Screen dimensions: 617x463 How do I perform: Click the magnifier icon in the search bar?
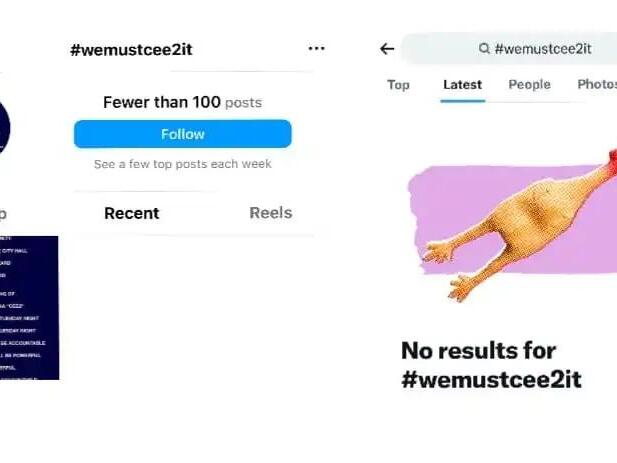tap(484, 48)
